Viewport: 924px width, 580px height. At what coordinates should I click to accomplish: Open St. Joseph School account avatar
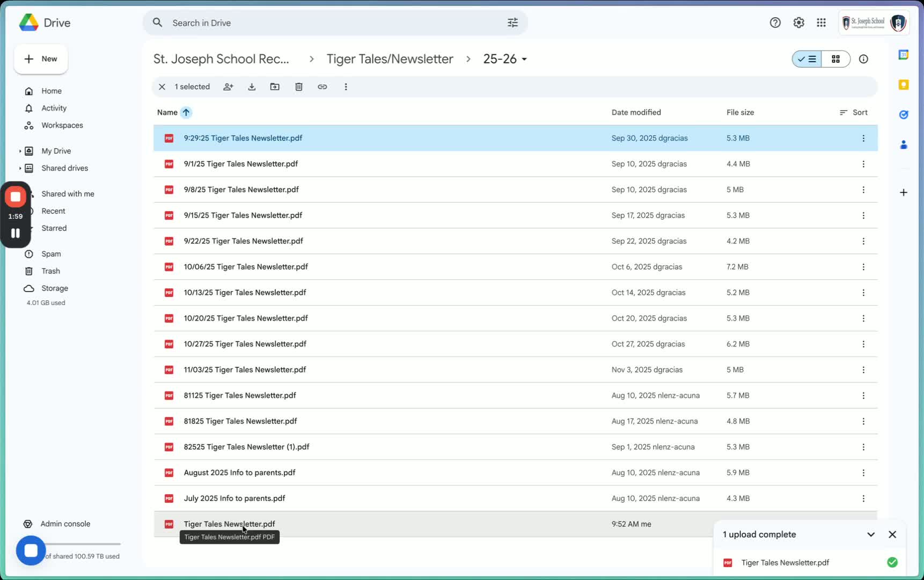point(898,23)
